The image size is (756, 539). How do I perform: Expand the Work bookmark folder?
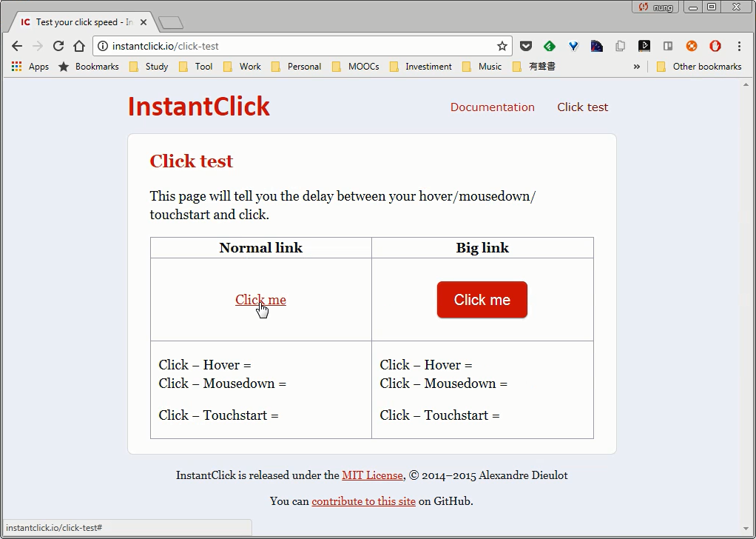[242, 67]
